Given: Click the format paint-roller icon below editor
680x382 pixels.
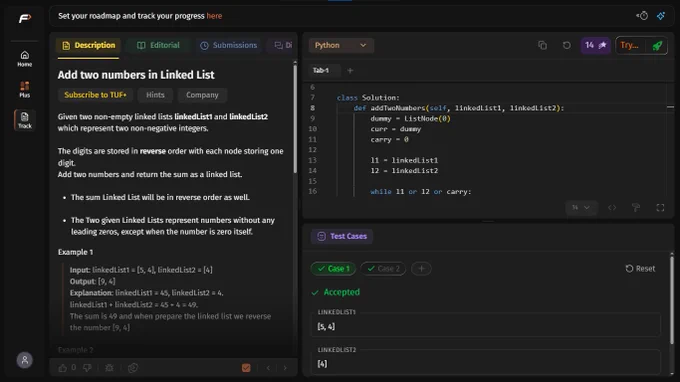Looking at the screenshot, I should [x=636, y=208].
